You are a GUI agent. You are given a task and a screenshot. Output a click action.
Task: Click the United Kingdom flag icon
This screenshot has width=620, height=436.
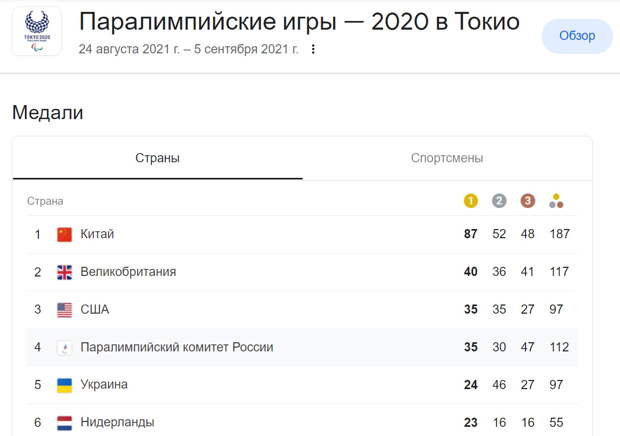(x=64, y=272)
